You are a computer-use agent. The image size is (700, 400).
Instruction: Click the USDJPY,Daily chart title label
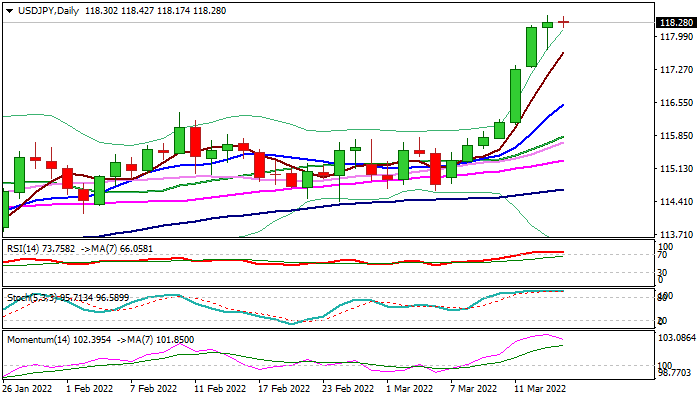[42, 9]
